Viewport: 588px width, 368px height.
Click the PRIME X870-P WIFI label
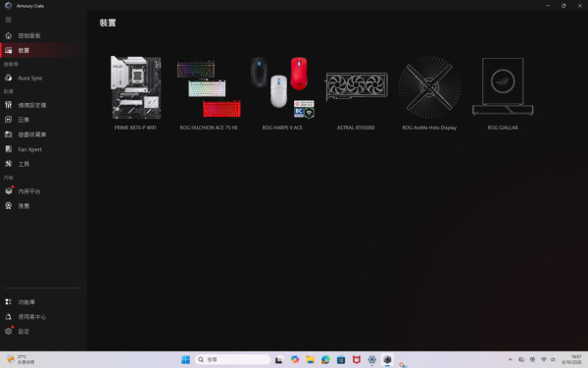135,128
